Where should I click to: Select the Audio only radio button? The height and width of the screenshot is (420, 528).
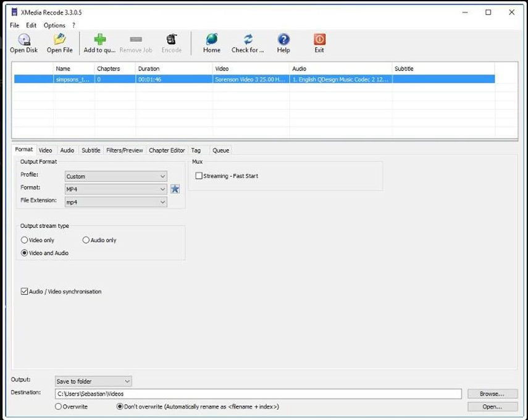click(86, 240)
